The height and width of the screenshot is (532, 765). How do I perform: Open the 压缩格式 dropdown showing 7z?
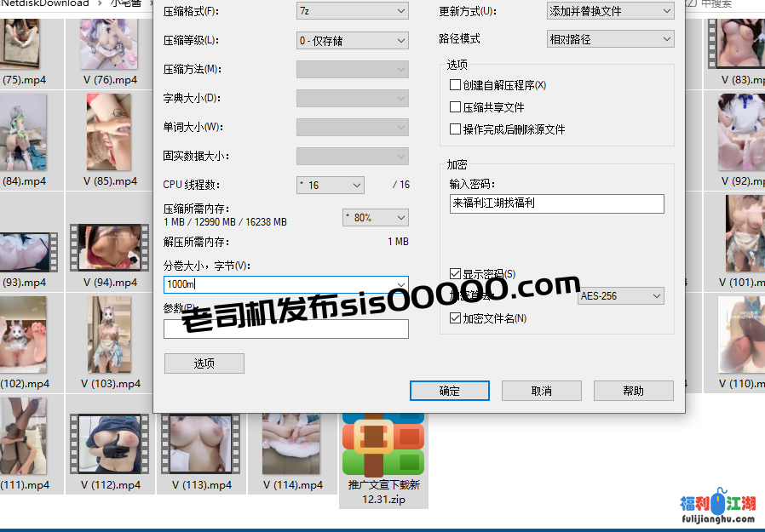click(352, 11)
